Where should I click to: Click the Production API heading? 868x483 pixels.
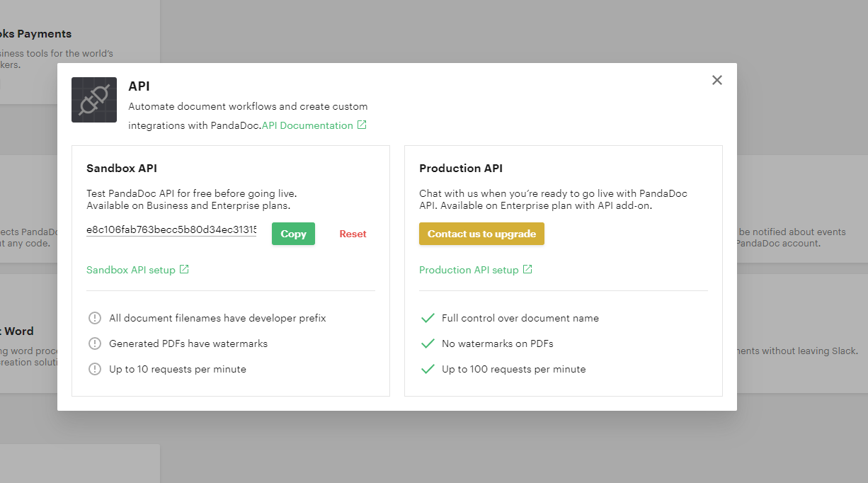click(x=461, y=169)
